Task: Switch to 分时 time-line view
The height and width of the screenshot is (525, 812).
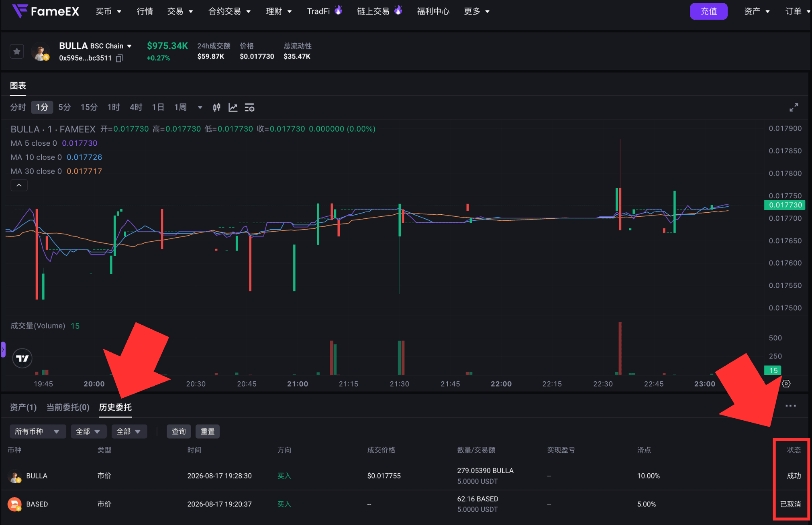Action: point(18,107)
